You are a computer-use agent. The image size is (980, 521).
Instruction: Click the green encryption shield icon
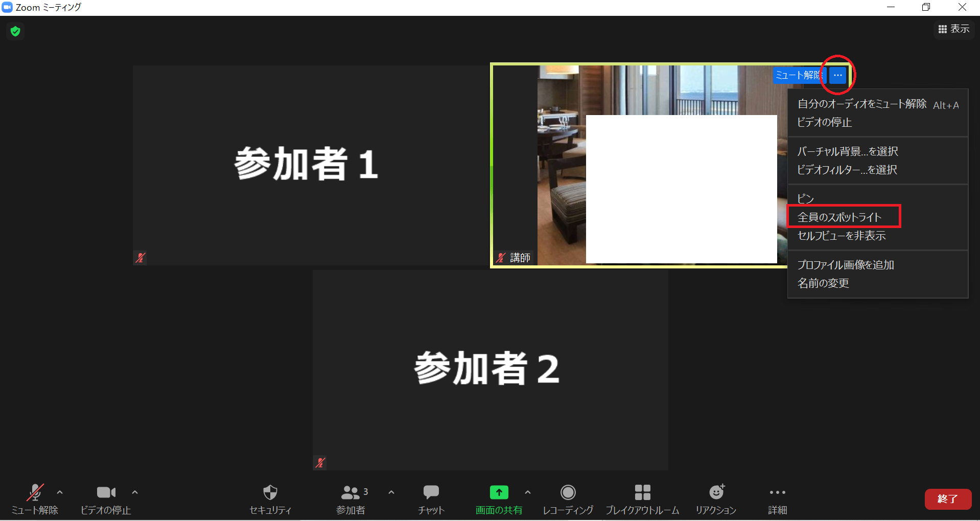15,31
